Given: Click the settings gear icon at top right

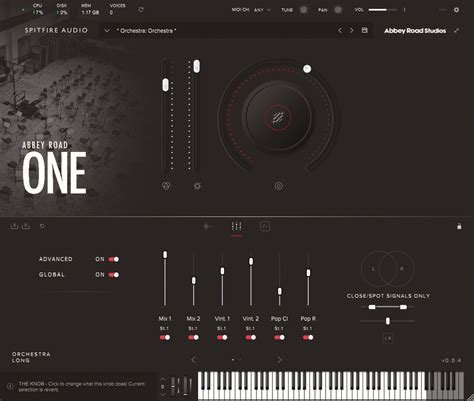Looking at the screenshot, I should pyautogui.click(x=456, y=10).
